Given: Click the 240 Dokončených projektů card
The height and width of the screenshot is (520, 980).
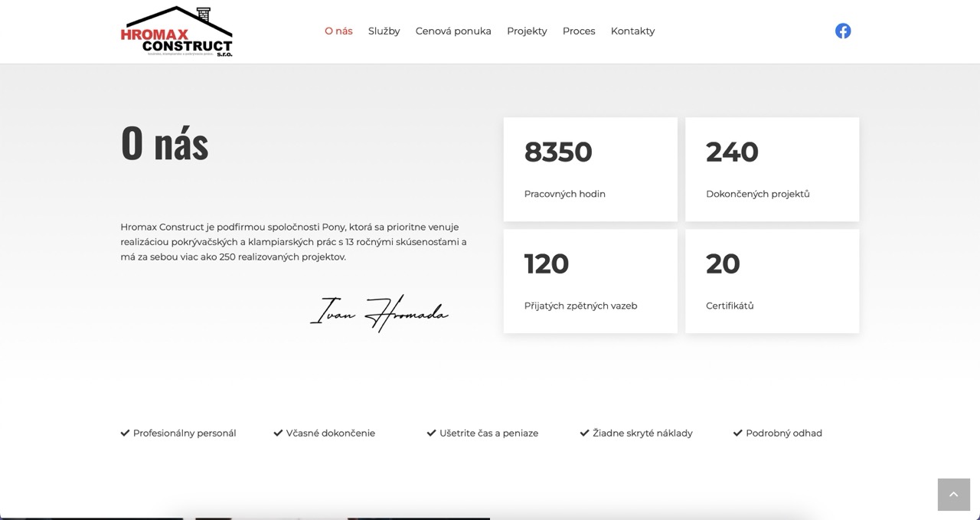Looking at the screenshot, I should (x=772, y=169).
